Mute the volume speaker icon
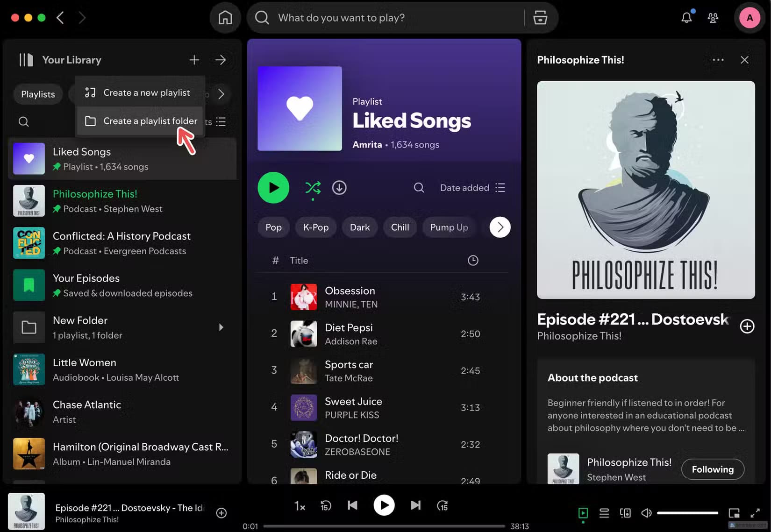Screen dimensions: 771x532 coord(646,513)
